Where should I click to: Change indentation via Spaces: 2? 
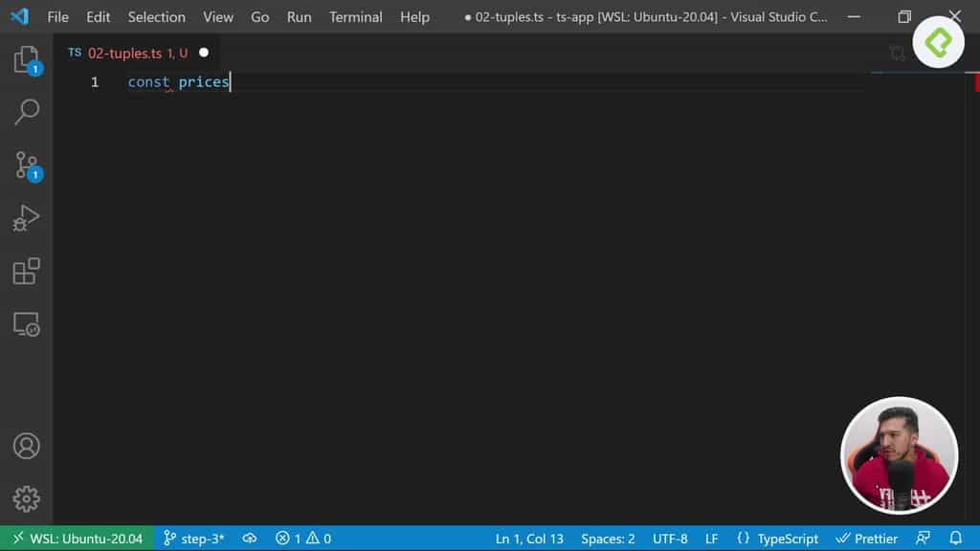[x=608, y=538]
